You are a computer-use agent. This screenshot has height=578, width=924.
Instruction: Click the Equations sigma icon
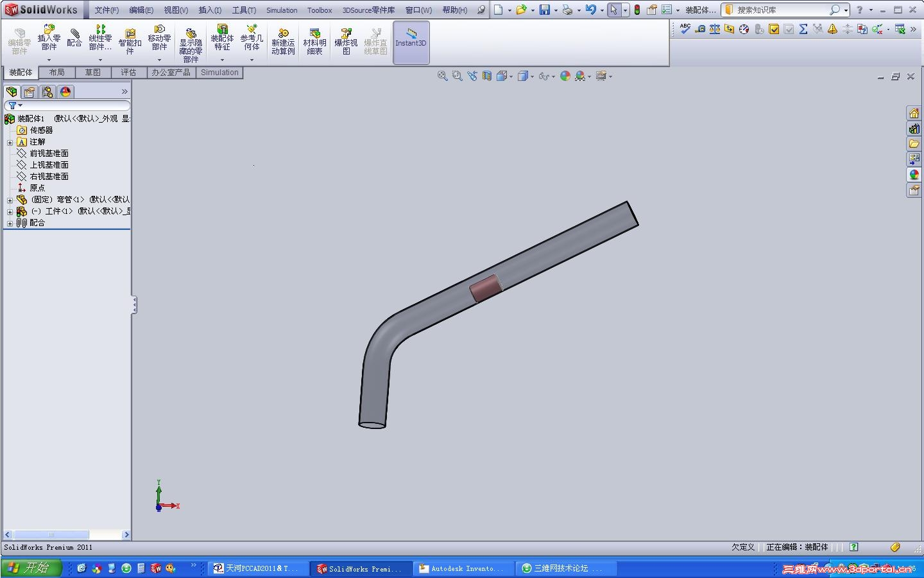coord(803,29)
